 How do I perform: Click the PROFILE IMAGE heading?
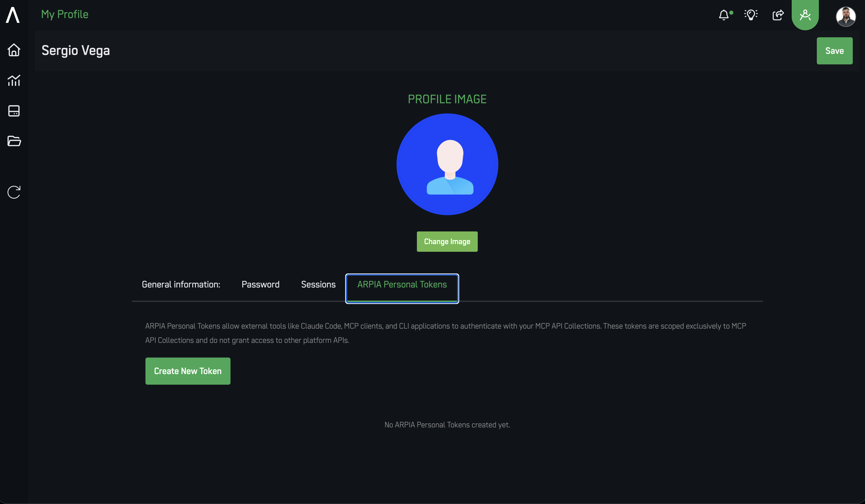point(447,99)
